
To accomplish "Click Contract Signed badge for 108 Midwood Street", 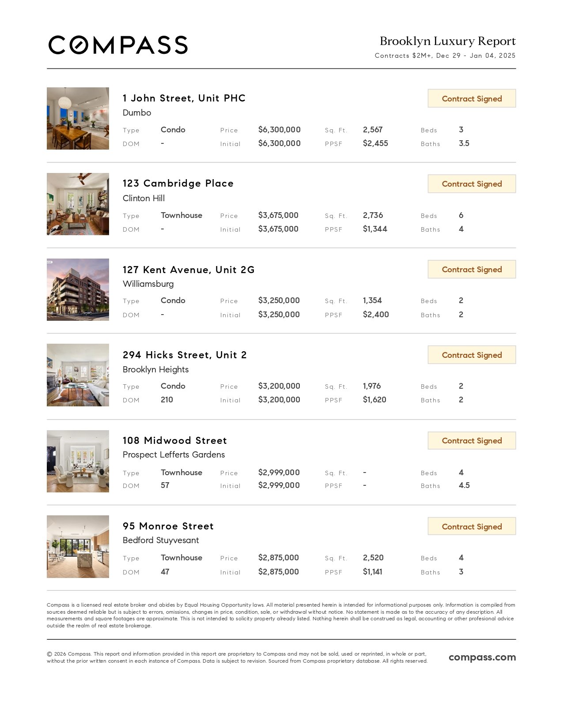I will (x=472, y=441).
